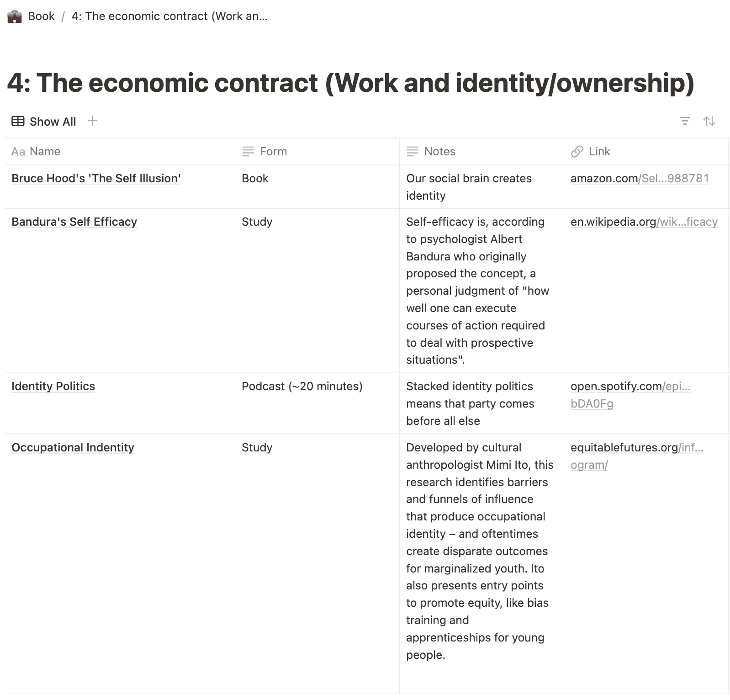This screenshot has height=700, width=730.
Task: Open the Name column header menu
Action: (45, 152)
